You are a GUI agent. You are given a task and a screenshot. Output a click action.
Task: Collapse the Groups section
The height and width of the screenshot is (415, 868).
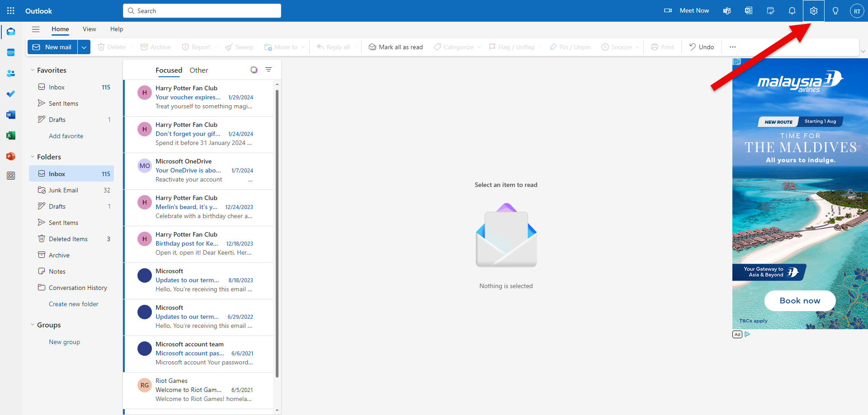[33, 325]
